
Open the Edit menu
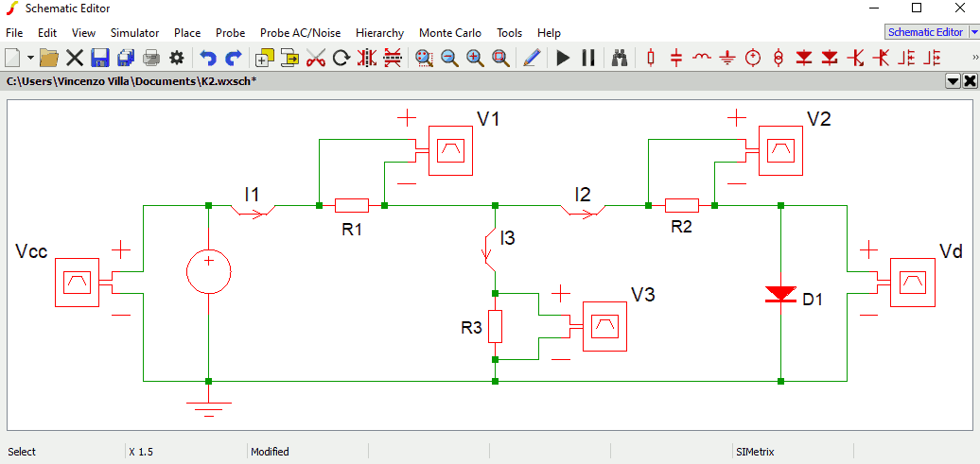click(x=47, y=33)
